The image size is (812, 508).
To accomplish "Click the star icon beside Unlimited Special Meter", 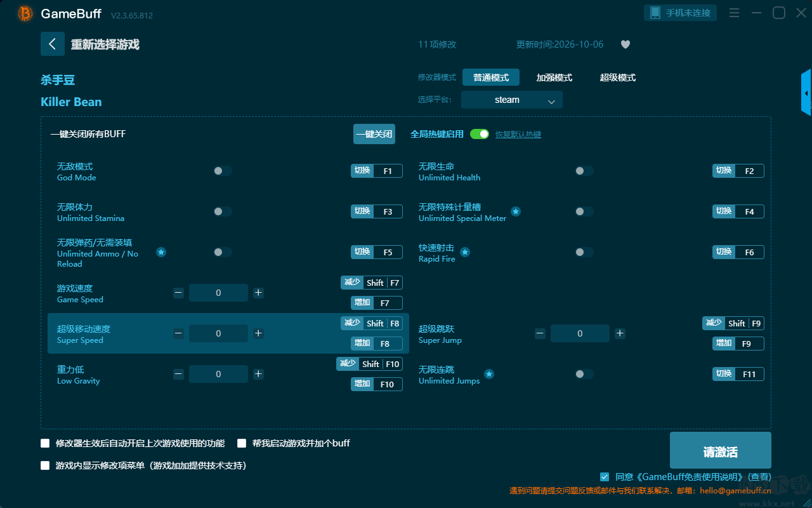I will (x=516, y=211).
